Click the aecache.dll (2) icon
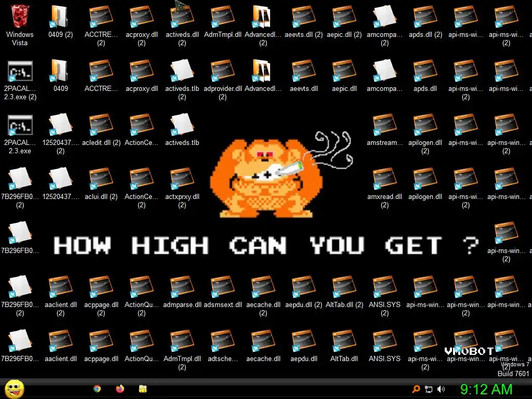The width and height of the screenshot is (532, 399). tap(263, 287)
